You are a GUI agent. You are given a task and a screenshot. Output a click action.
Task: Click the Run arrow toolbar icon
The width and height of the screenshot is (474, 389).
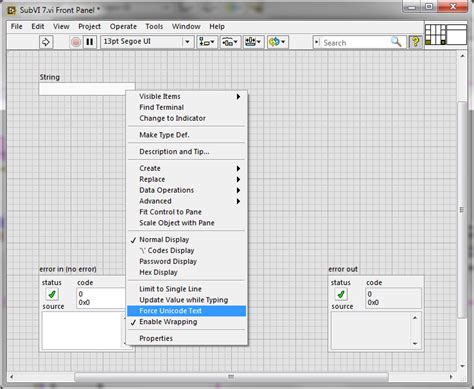[46, 42]
